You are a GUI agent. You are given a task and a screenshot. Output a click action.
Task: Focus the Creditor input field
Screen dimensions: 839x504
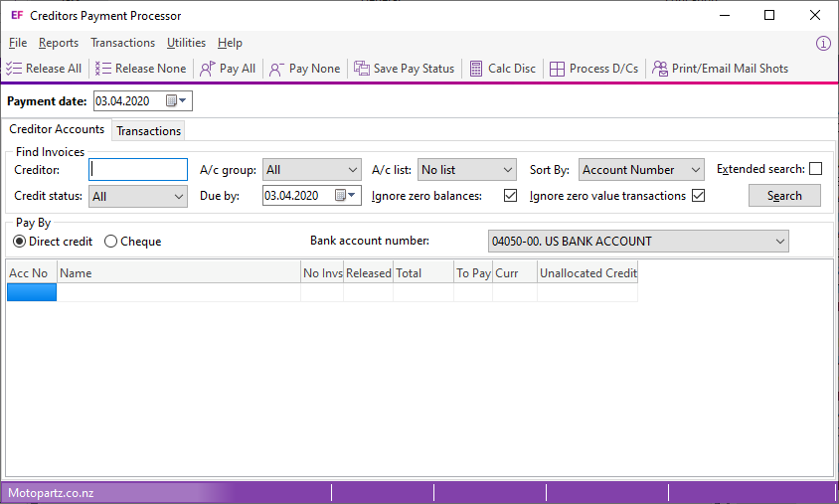[x=138, y=170]
